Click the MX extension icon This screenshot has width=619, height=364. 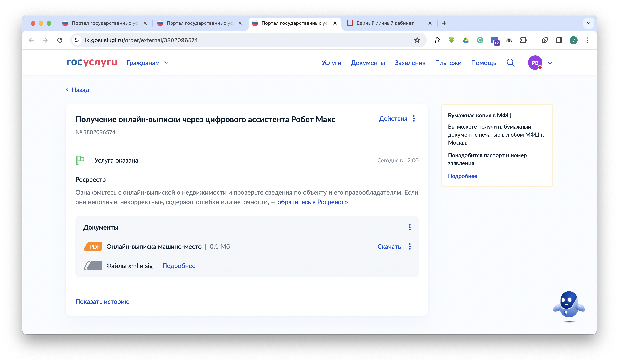point(509,40)
